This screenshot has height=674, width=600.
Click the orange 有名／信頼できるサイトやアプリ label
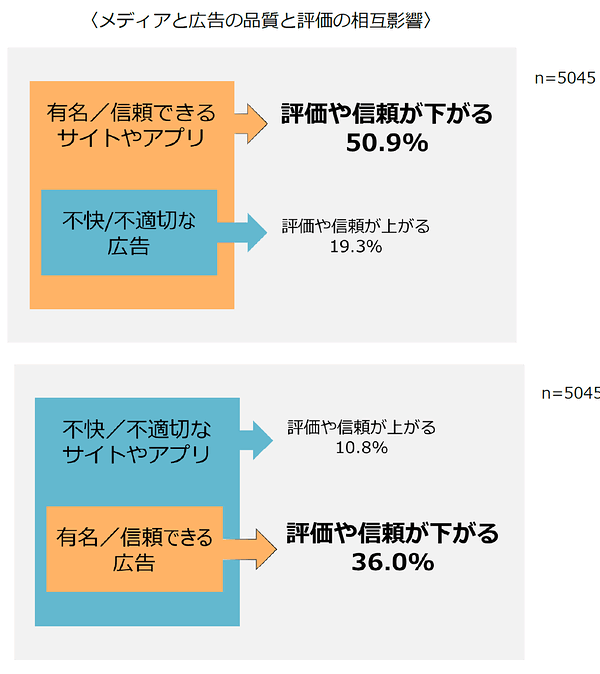pyautogui.click(x=131, y=125)
